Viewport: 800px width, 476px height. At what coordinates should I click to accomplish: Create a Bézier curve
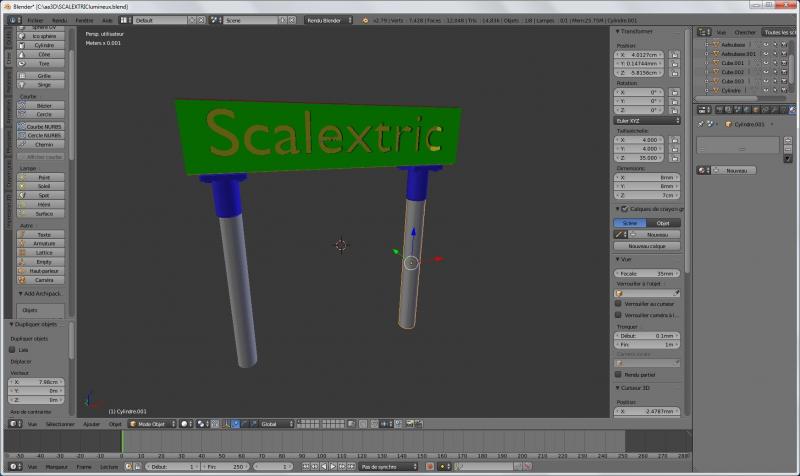click(43, 105)
